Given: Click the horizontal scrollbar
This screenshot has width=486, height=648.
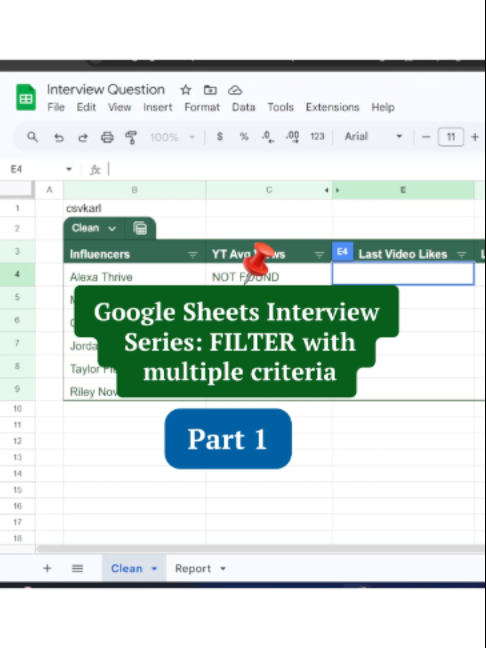Looking at the screenshot, I should 260,549.
